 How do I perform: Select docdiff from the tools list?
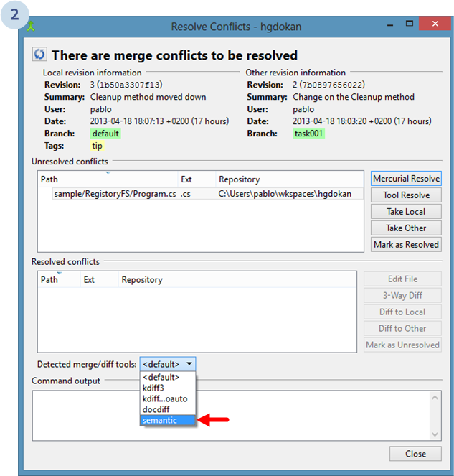[167, 409]
